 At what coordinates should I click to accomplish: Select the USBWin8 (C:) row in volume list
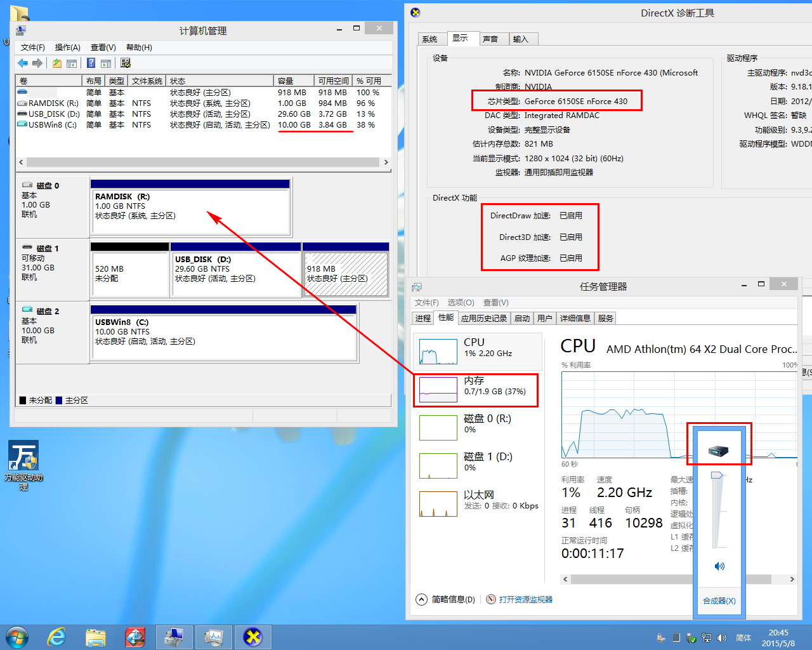(x=203, y=124)
